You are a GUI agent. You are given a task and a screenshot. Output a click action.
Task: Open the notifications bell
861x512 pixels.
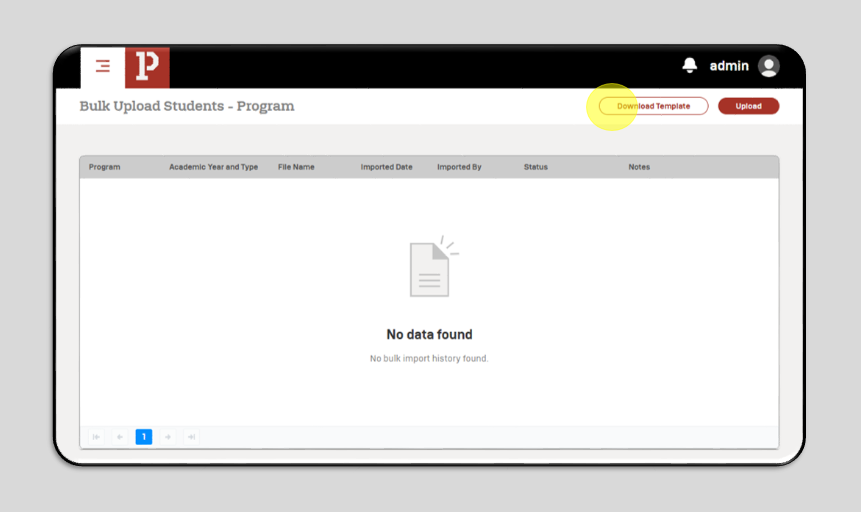(690, 65)
